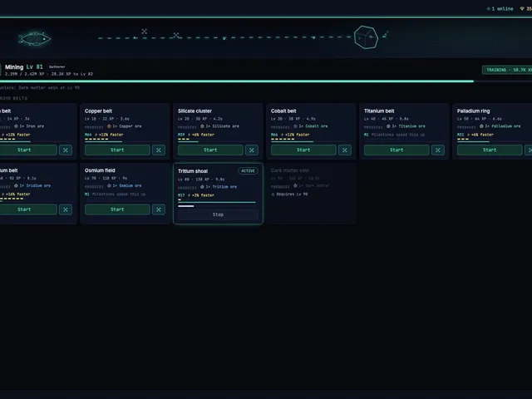Click the crossed-tools icon on Titanium belt
This screenshot has width=532, height=399.
438,150
